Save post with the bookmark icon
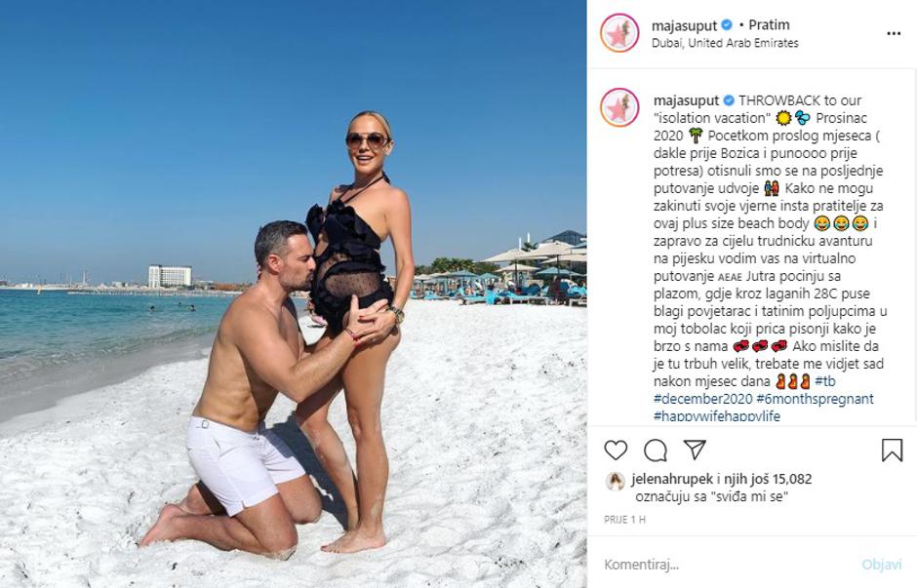 point(892,451)
